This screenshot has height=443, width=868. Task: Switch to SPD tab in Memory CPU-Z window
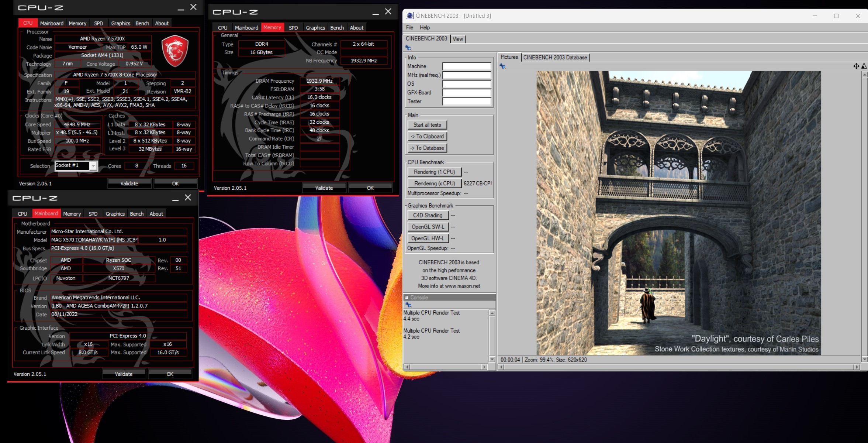pos(293,28)
